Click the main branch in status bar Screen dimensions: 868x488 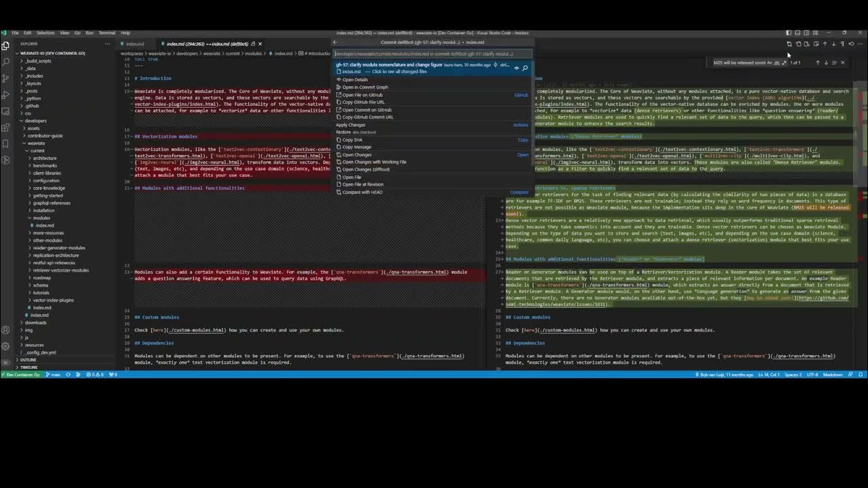click(x=53, y=374)
